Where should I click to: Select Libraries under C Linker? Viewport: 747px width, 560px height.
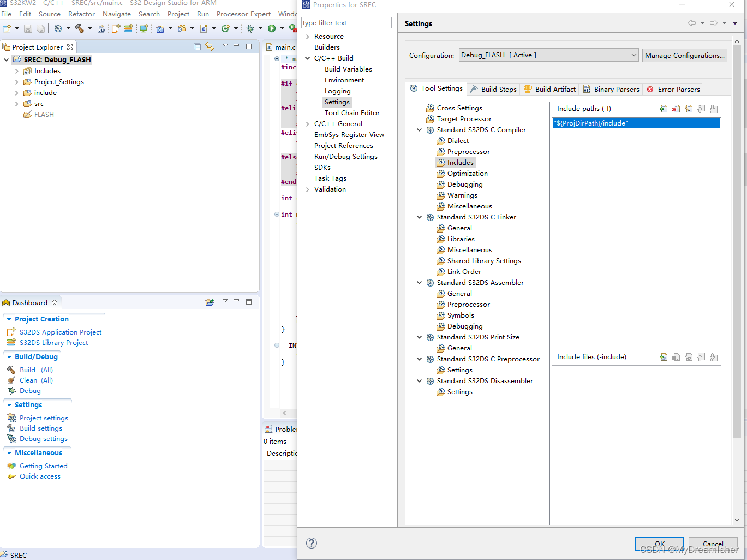461,239
